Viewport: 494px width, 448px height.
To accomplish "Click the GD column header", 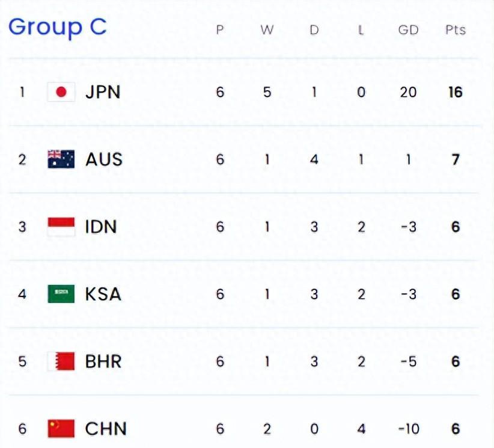I will tap(408, 30).
